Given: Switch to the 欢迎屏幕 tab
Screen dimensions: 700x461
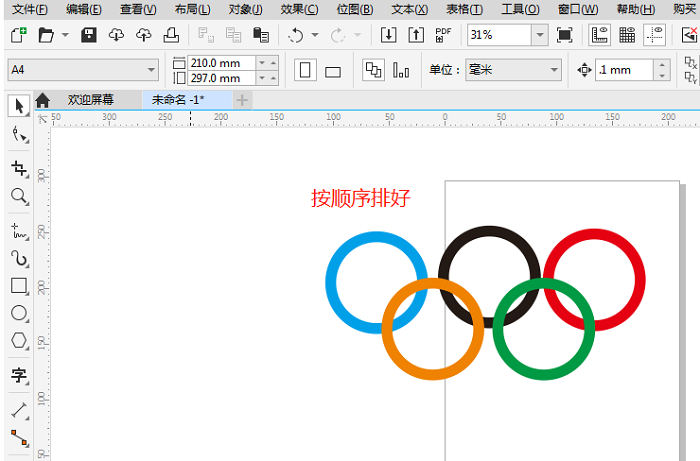Looking at the screenshot, I should (90, 100).
